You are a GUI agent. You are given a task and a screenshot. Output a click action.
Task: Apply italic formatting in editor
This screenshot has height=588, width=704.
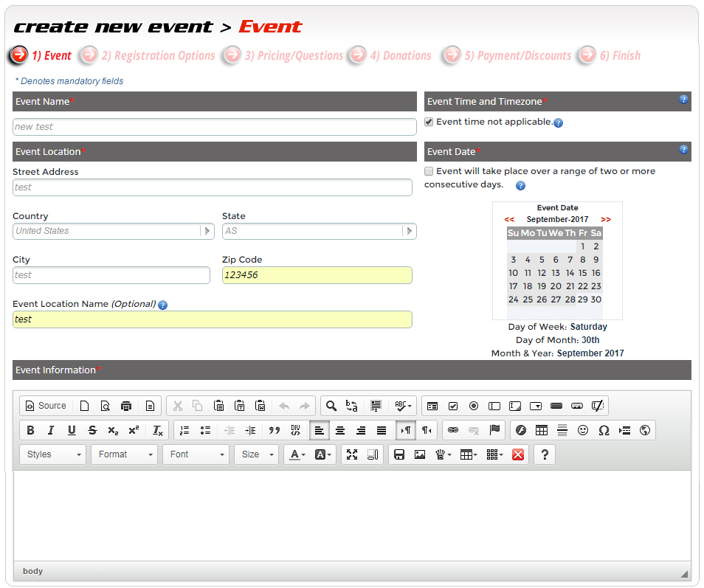[51, 430]
